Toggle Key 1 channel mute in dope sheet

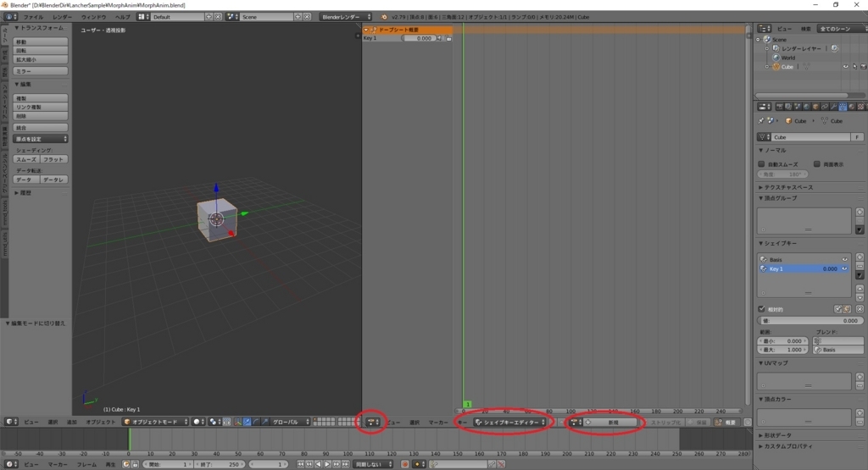tap(441, 38)
